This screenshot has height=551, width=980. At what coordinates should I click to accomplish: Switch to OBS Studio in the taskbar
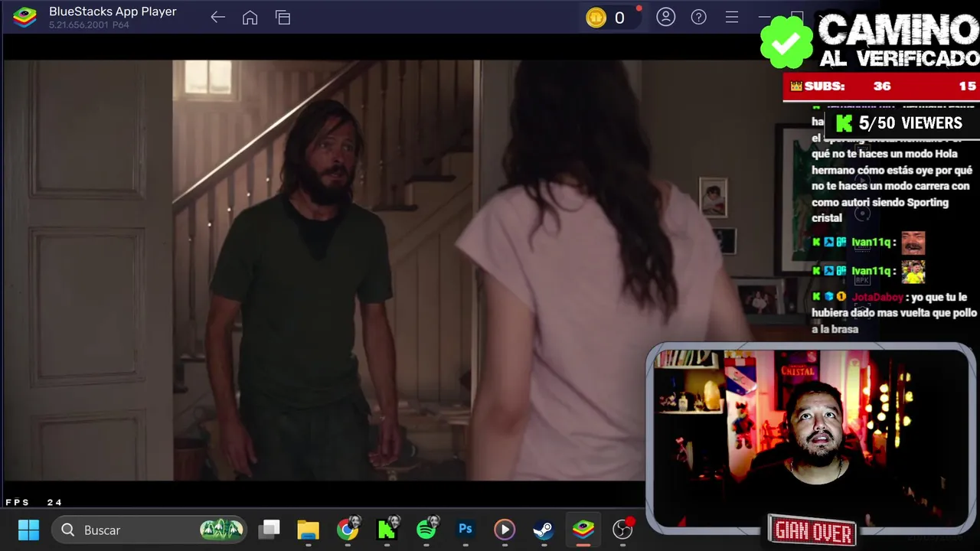pos(623,530)
